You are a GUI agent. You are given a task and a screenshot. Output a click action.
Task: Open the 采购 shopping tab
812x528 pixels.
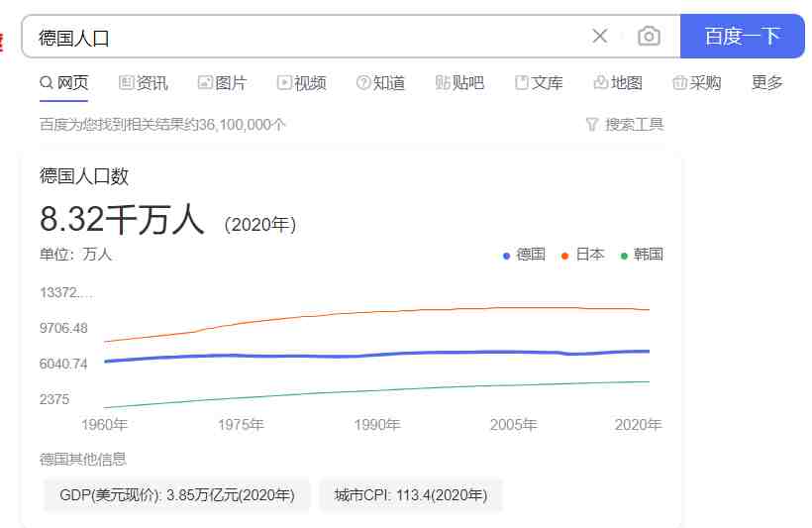[x=696, y=83]
